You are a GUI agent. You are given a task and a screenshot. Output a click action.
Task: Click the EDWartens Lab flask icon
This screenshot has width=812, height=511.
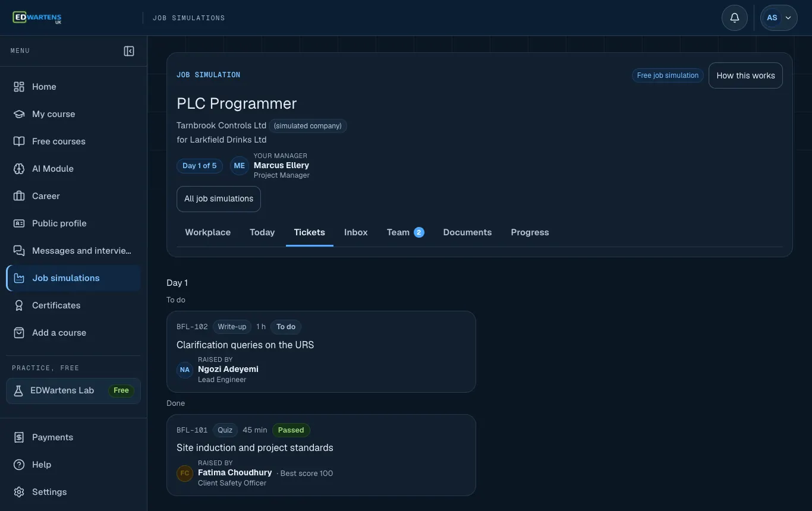18,390
